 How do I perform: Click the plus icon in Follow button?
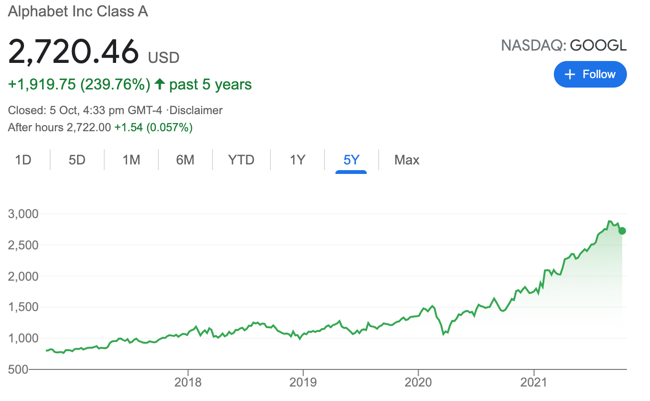coord(570,75)
